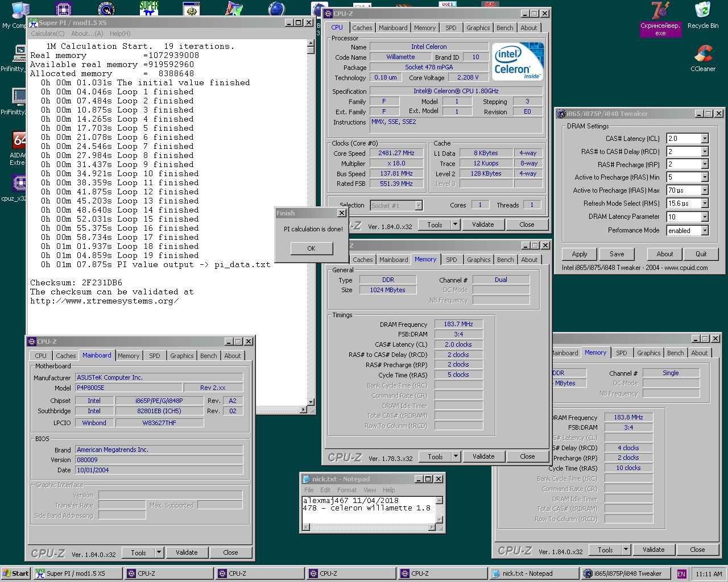728x582 pixels.
Task: Open the Windows Start menu
Action: point(15,573)
